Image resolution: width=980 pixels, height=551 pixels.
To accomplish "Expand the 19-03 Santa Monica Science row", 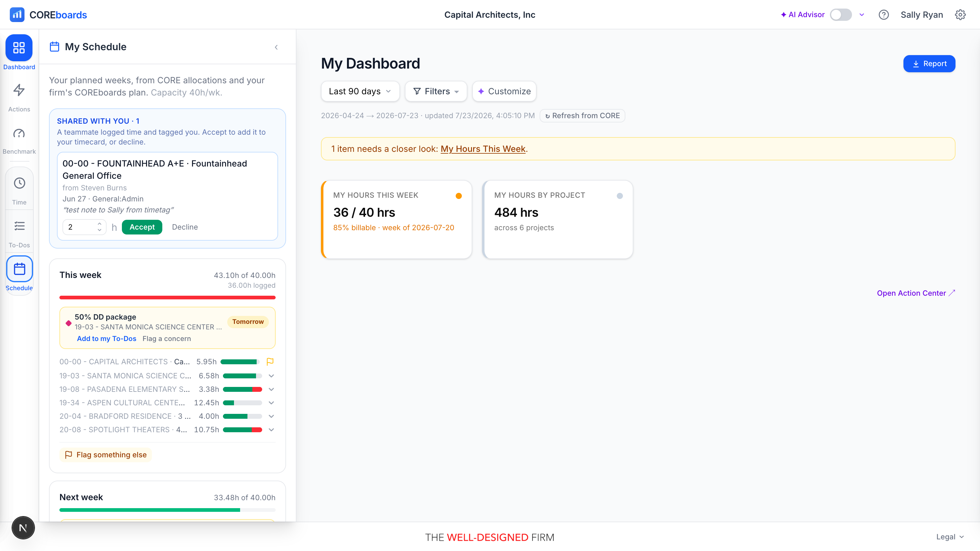I will pos(271,376).
